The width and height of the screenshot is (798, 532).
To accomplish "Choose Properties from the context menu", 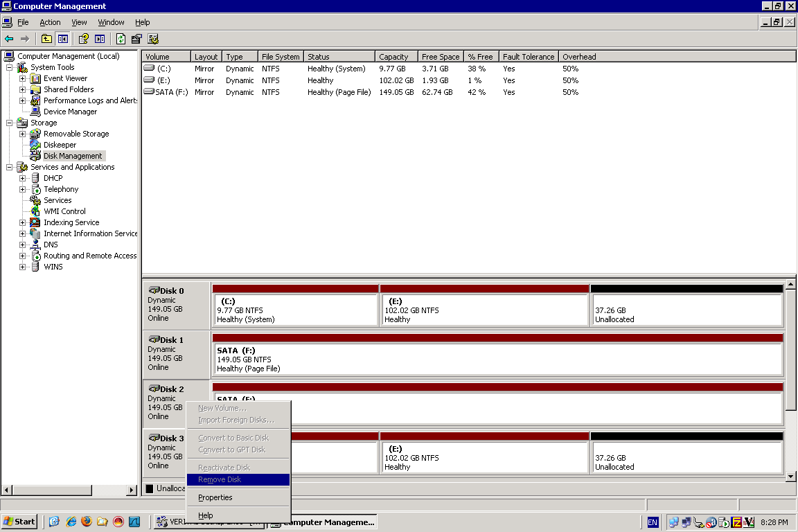I will click(x=215, y=497).
